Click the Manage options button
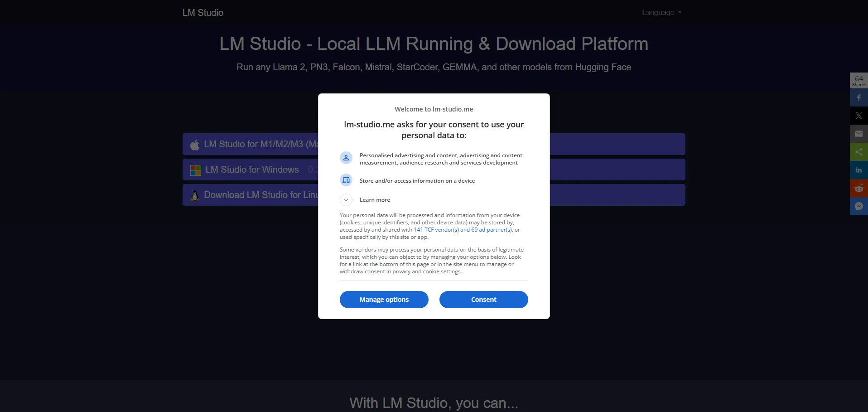 coord(384,300)
